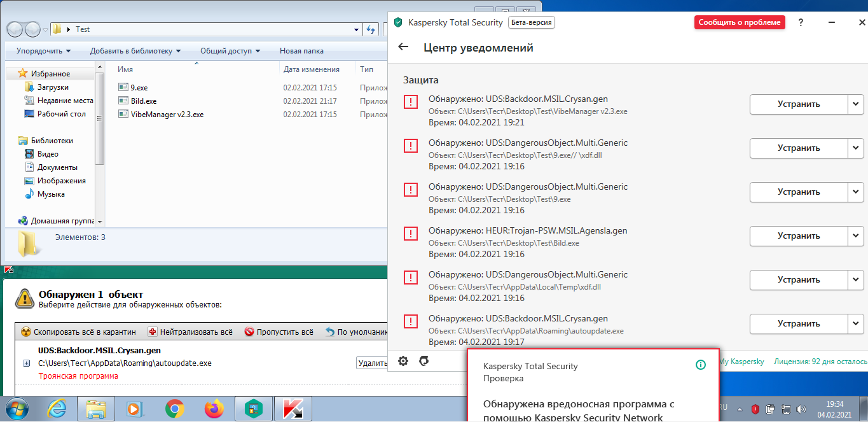Open red K Kaspersky taskbar button
This screenshot has height=422, width=868.
coord(293,408)
